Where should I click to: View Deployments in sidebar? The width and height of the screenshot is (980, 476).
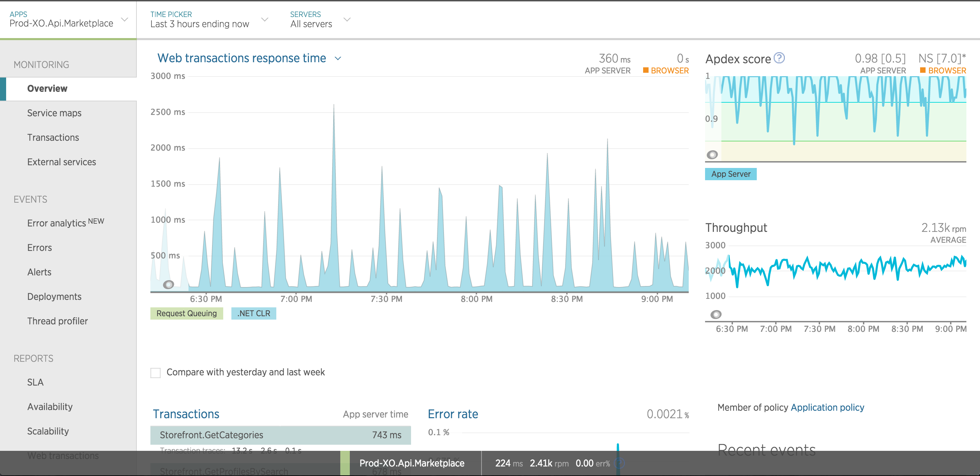[x=54, y=296]
